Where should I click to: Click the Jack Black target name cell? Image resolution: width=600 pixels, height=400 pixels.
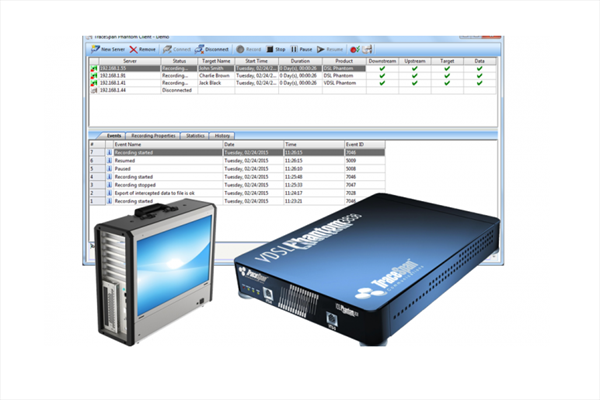coord(216,83)
